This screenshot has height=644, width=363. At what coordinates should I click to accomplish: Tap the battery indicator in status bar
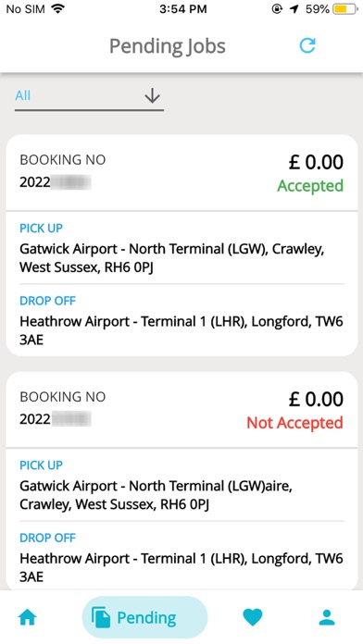(x=345, y=9)
